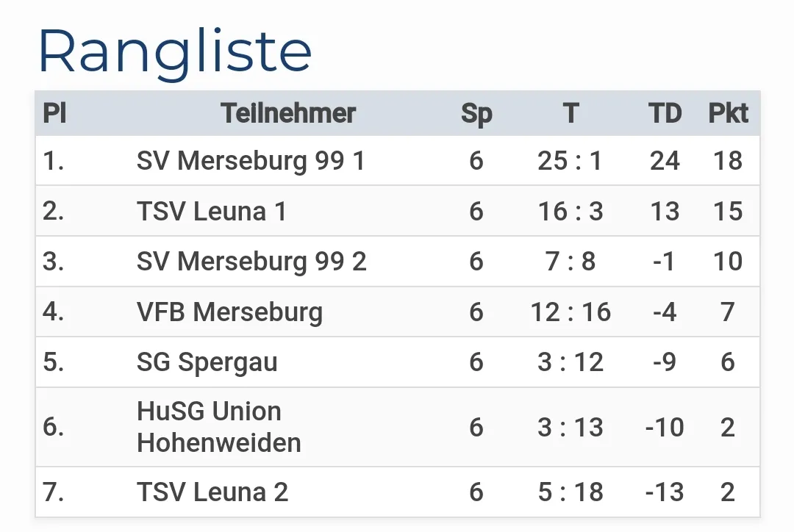This screenshot has height=532, width=794.
Task: Click the Teilnehmer column header
Action: (287, 113)
